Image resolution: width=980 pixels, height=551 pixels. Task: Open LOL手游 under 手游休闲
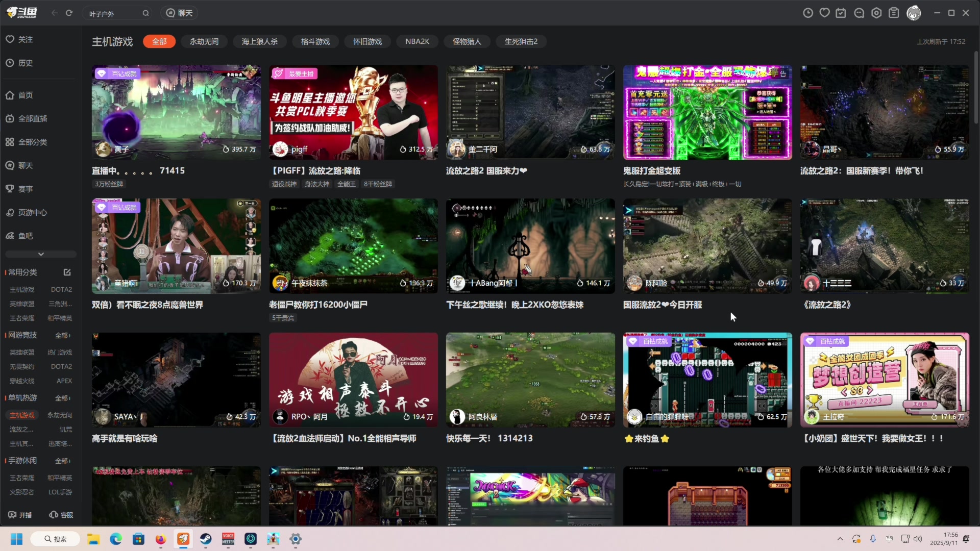pyautogui.click(x=60, y=492)
